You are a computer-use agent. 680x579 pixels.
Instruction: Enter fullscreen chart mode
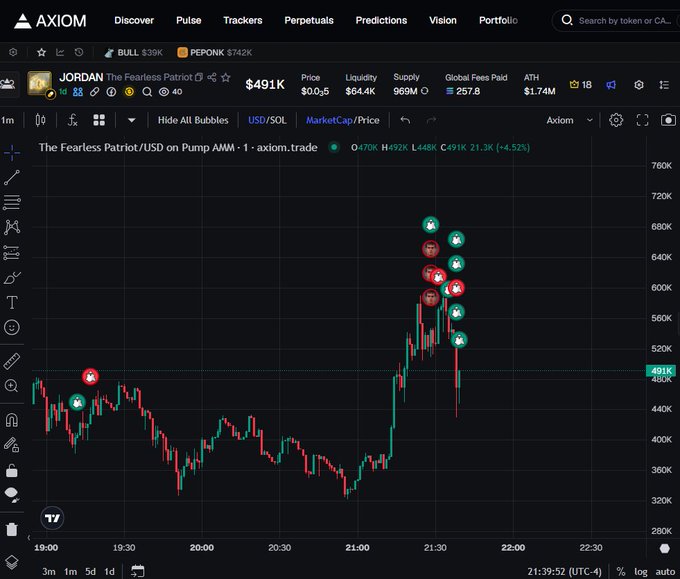click(642, 120)
